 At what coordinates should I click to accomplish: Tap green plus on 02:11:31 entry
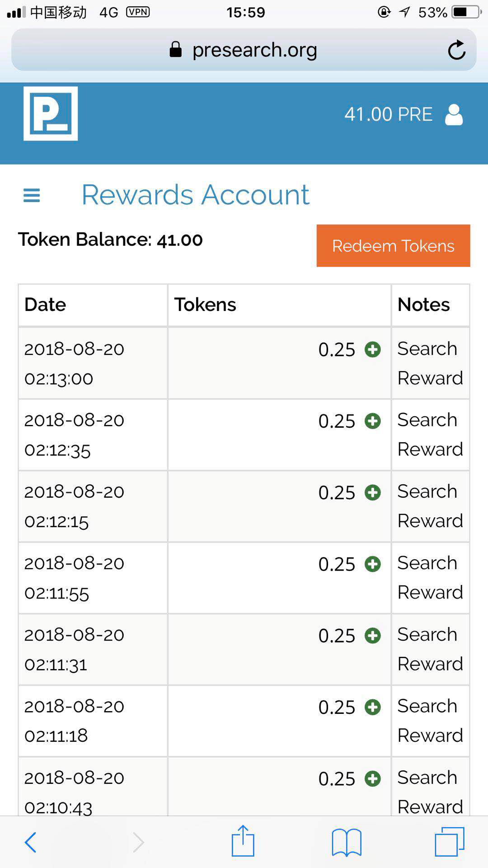tap(373, 636)
